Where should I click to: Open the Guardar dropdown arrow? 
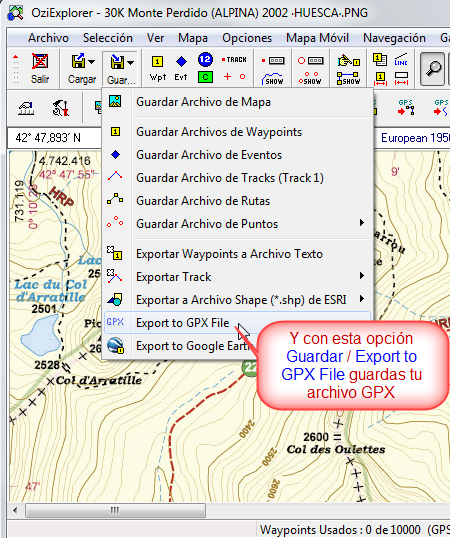point(131,62)
